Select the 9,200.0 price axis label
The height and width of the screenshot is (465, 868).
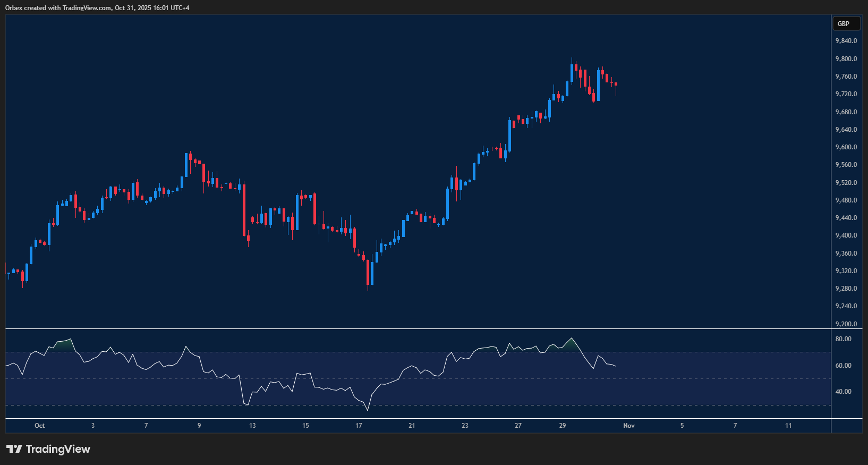[846, 324]
